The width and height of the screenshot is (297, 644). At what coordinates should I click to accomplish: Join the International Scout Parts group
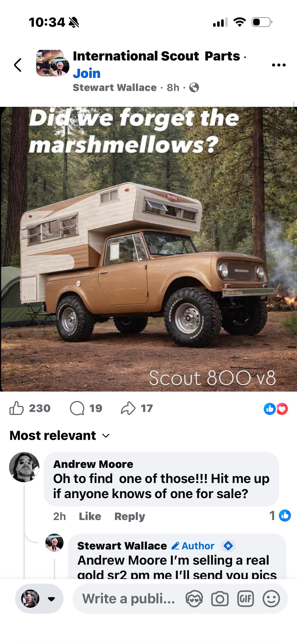87,73
